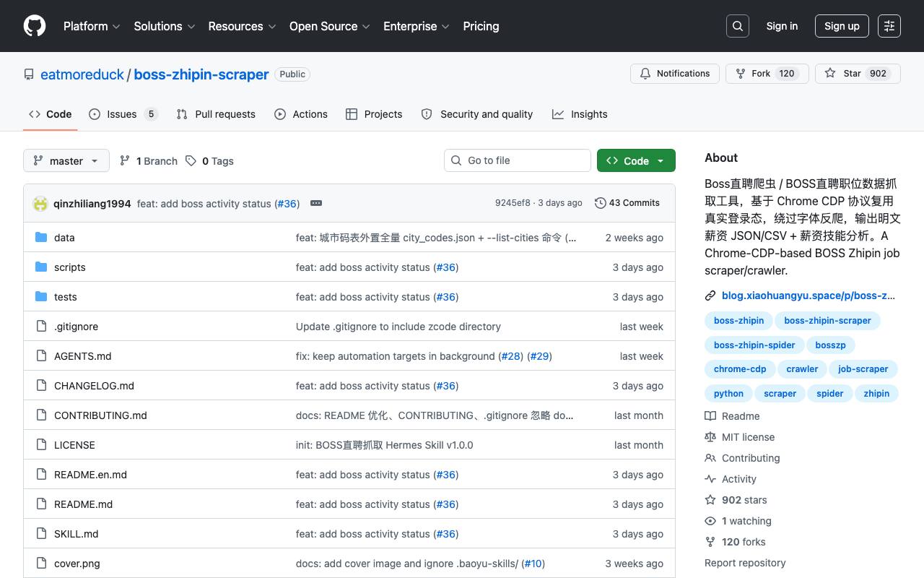
Task: Open the CHANGELOG.md file
Action: click(94, 386)
